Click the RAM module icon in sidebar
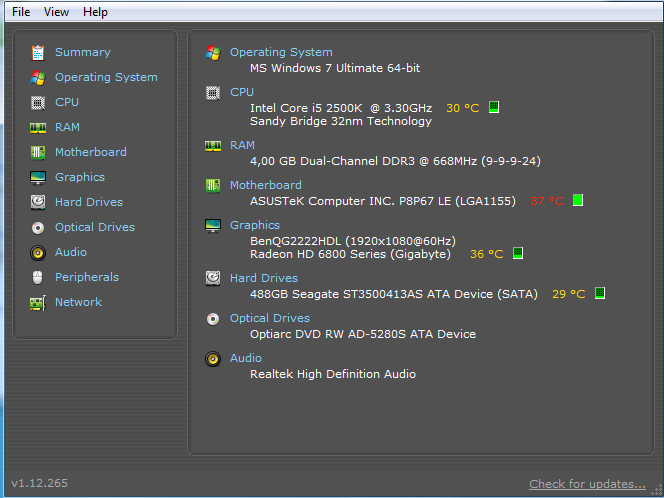 point(38,127)
